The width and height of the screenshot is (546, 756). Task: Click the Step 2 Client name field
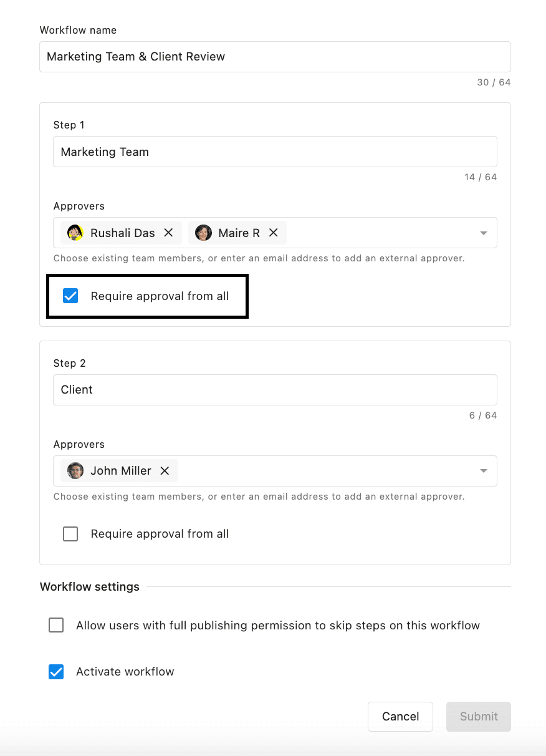[x=274, y=390]
